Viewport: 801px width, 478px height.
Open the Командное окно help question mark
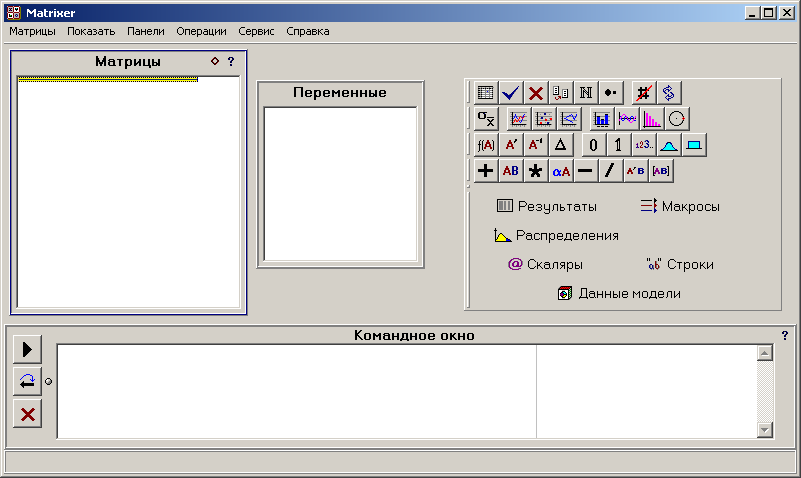click(x=785, y=336)
